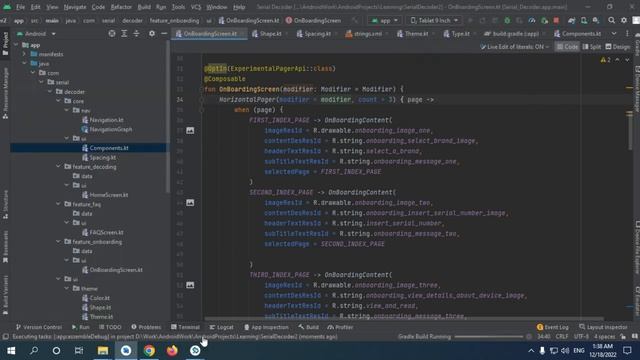Open the Profiler tool window

(x=340, y=327)
